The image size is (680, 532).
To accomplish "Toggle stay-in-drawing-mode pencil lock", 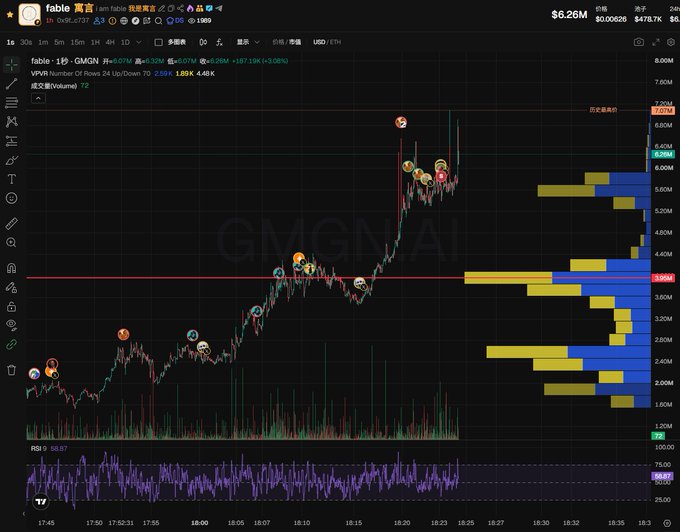I will click(12, 287).
